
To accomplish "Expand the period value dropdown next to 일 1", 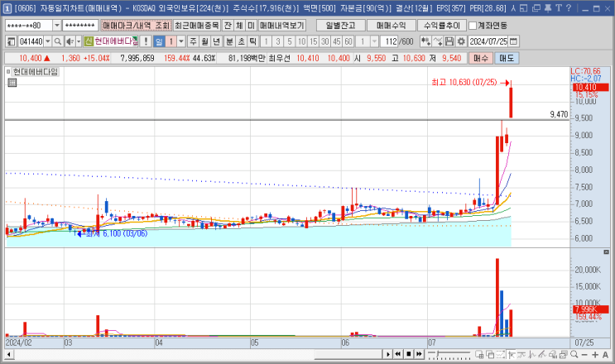I will 181,41.
